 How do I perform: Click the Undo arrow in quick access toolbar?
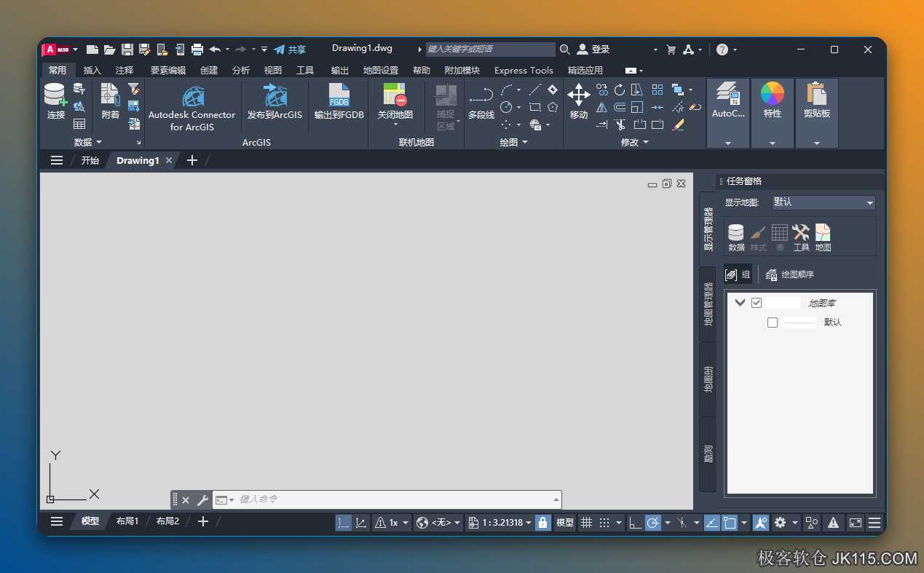tap(215, 50)
